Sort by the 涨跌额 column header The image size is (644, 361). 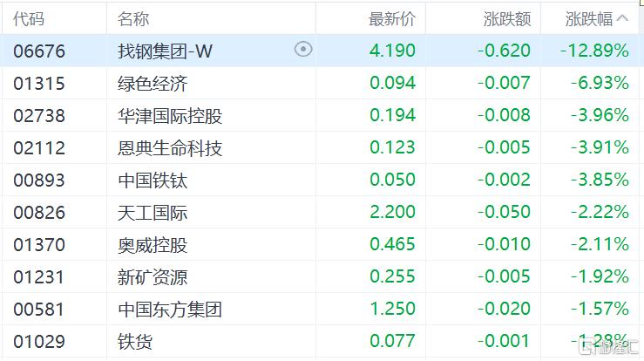pyautogui.click(x=507, y=19)
